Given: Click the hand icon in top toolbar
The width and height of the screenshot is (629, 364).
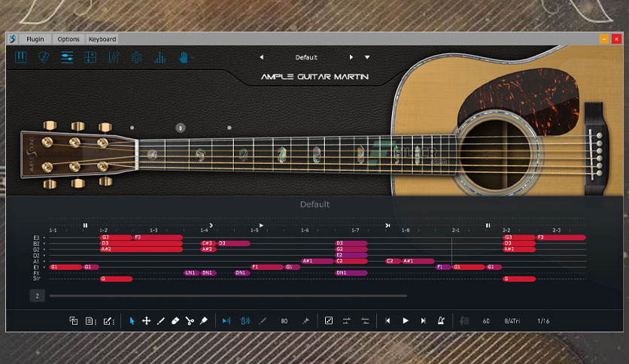Looking at the screenshot, I should click(x=184, y=57).
